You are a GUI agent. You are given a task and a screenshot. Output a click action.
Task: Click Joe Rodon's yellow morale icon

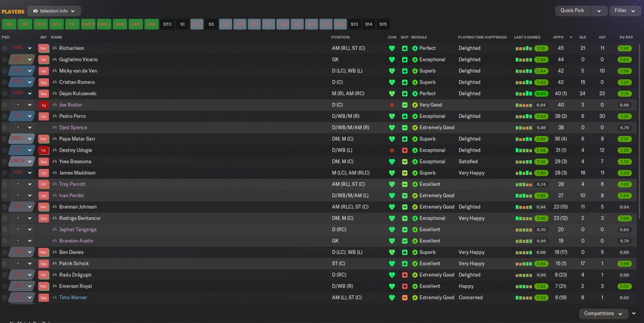(x=415, y=105)
